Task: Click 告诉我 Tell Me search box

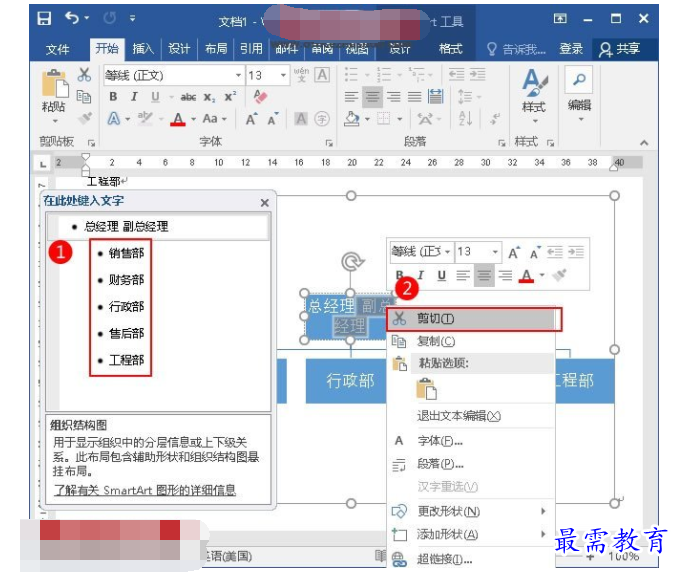Action: tap(516, 49)
